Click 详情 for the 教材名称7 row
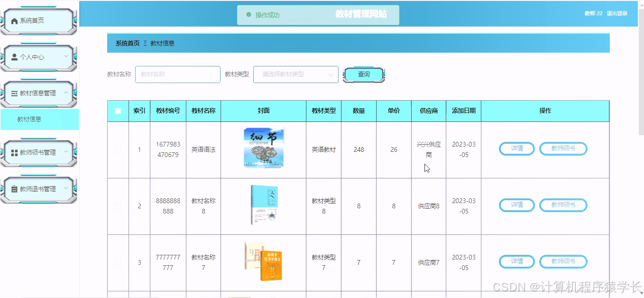Viewport: 644px width, 298px height. point(517,261)
